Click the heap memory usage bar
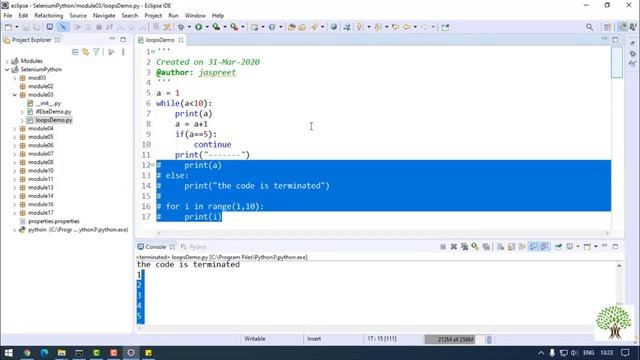This screenshot has width=640, height=360. coord(454,339)
